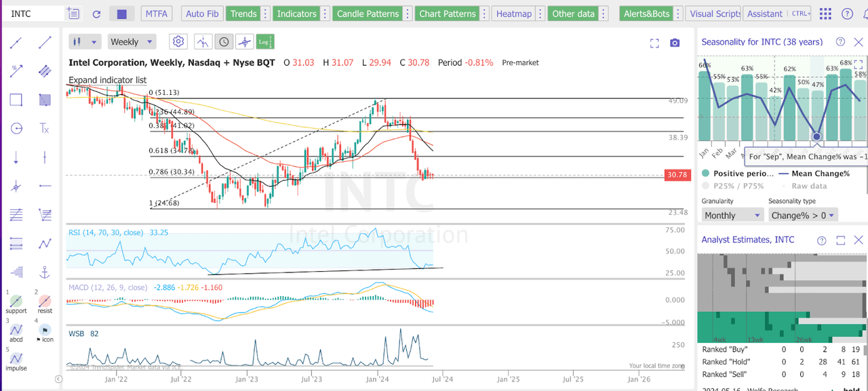Toggle the crosshair cursor mode

(x=244, y=42)
